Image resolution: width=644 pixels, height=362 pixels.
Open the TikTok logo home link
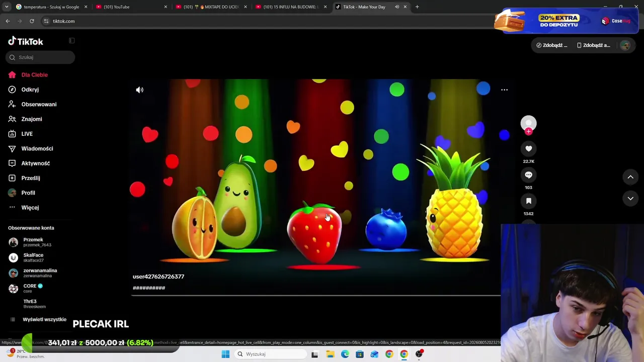click(x=26, y=41)
